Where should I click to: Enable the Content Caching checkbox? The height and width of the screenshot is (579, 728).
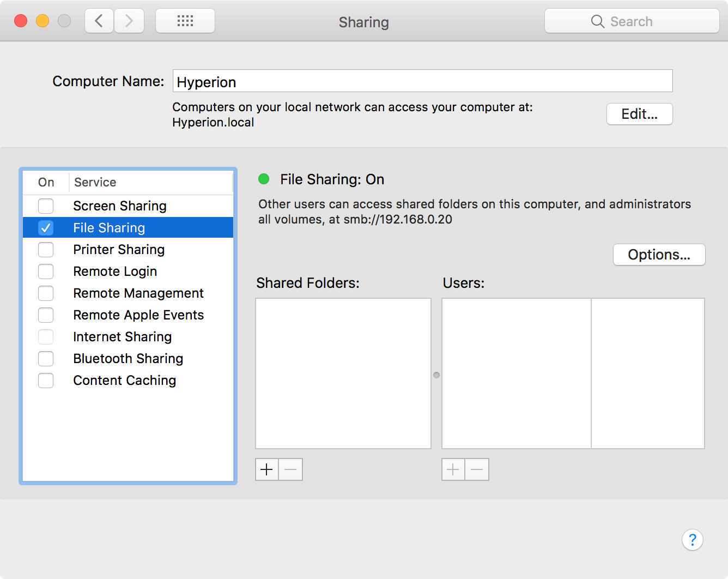[x=46, y=381]
